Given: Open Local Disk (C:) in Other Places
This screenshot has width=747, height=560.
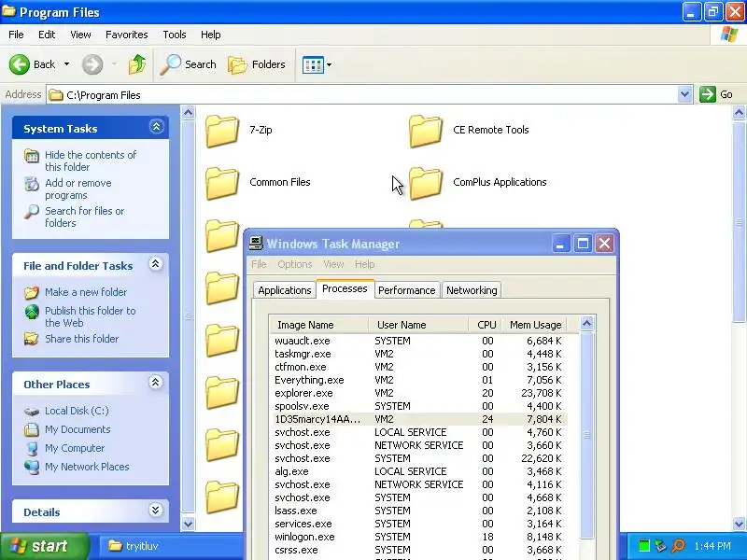Looking at the screenshot, I should pyautogui.click(x=77, y=411).
